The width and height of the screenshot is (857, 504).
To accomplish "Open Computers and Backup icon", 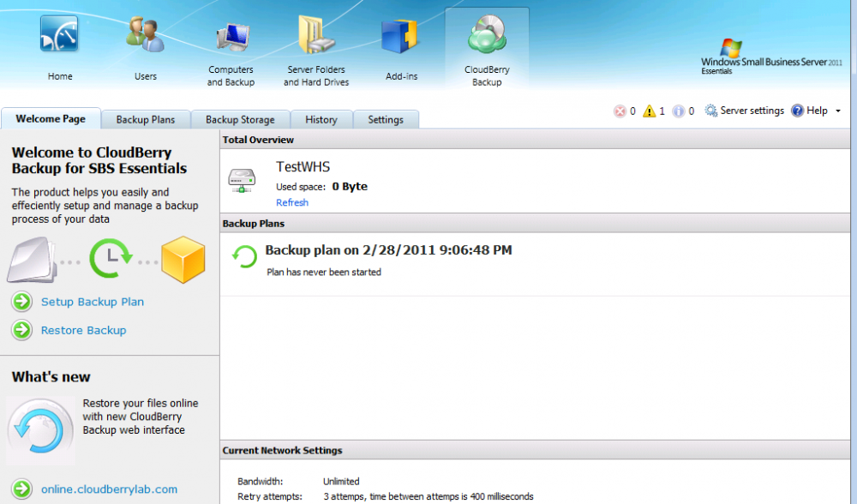I will tap(231, 36).
